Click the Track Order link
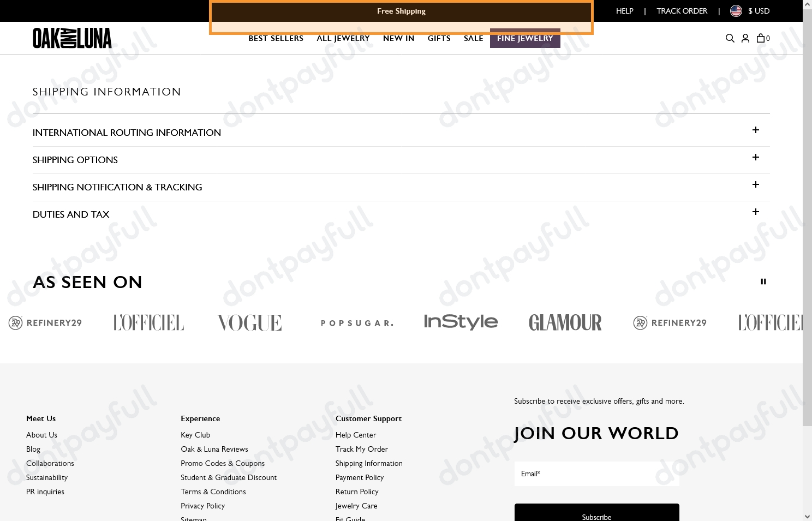The image size is (812, 521). click(682, 11)
